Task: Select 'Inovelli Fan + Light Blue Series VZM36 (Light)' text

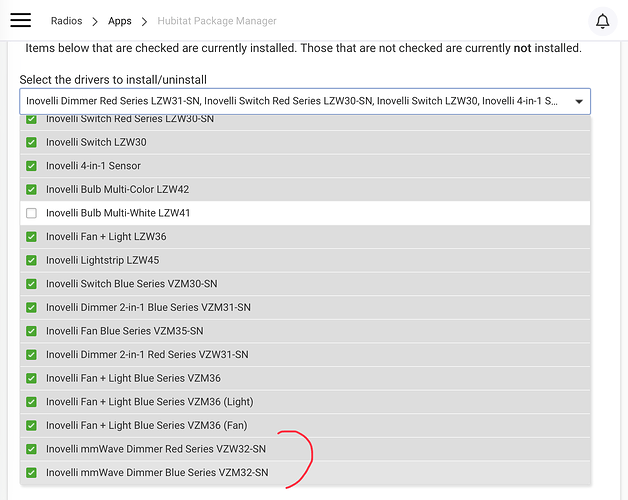Action: [150, 402]
